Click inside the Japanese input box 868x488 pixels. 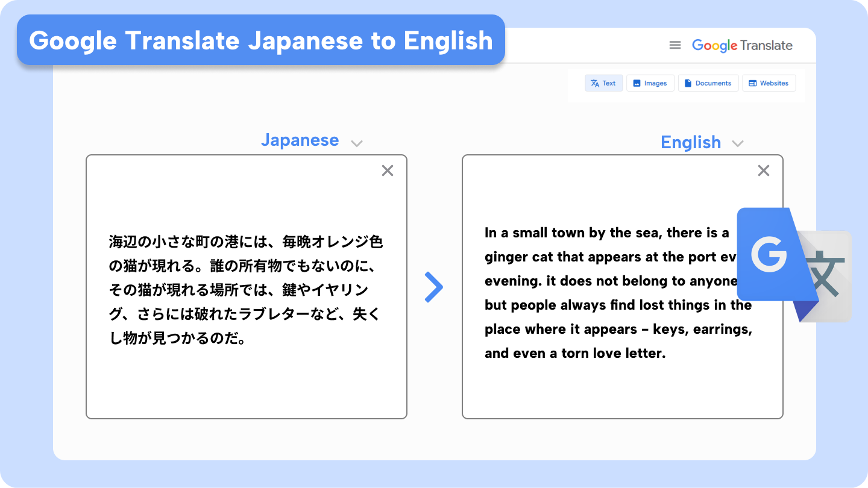pos(246,289)
